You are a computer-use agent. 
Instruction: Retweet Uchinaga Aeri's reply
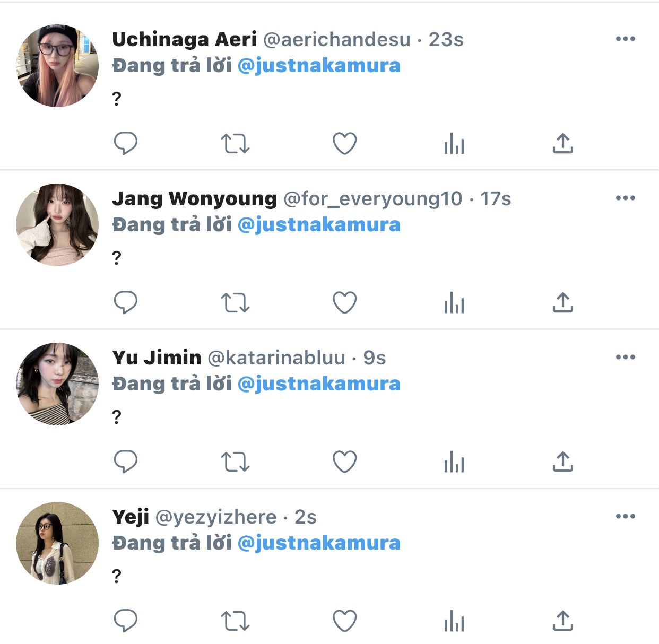point(235,143)
